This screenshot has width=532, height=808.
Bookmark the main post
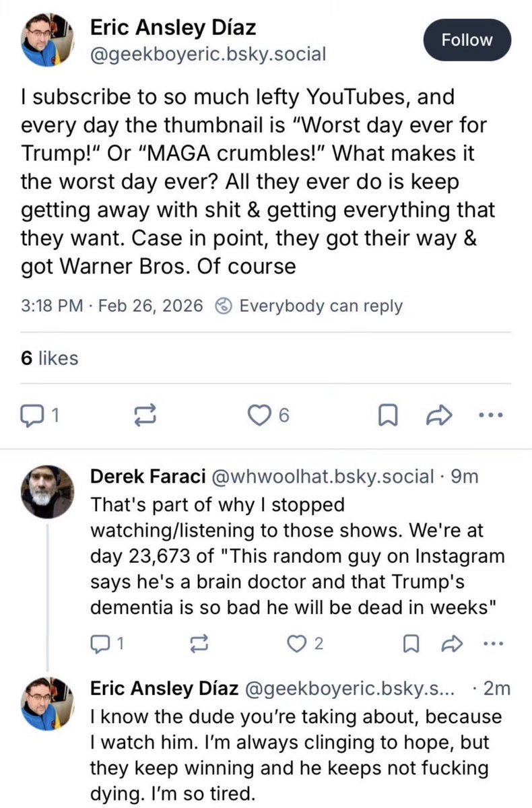coord(386,417)
